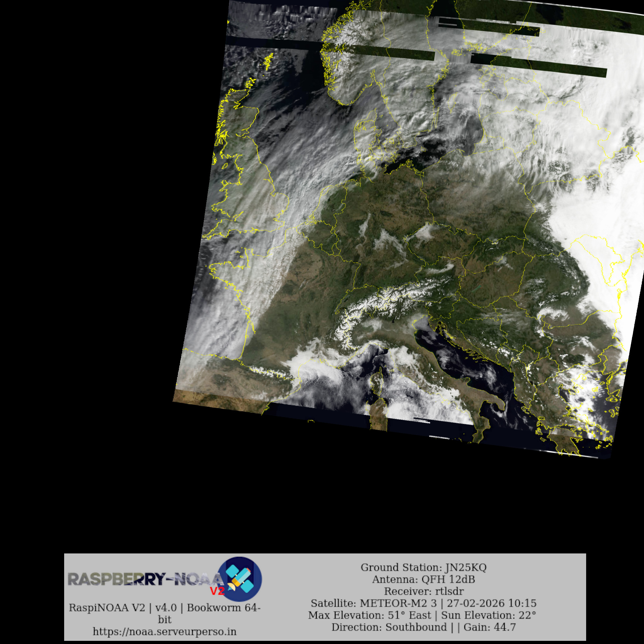
Task: Click the Ground Station JN25KQ text
Action: point(423,567)
